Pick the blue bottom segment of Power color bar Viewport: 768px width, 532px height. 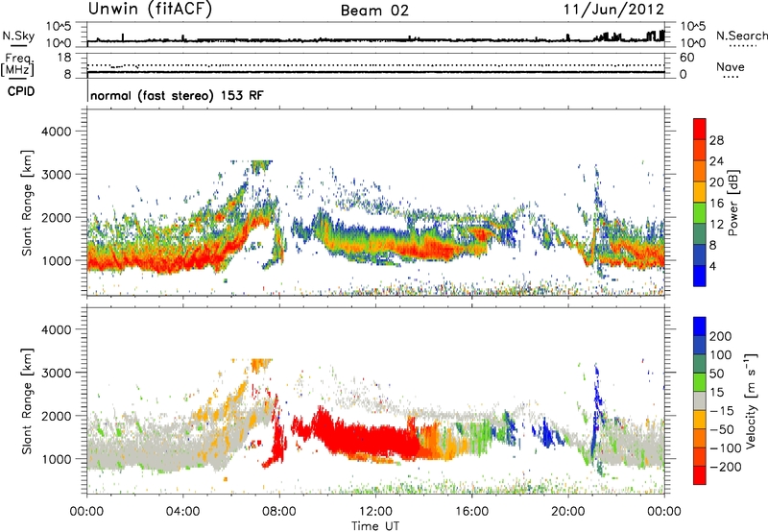[700, 276]
